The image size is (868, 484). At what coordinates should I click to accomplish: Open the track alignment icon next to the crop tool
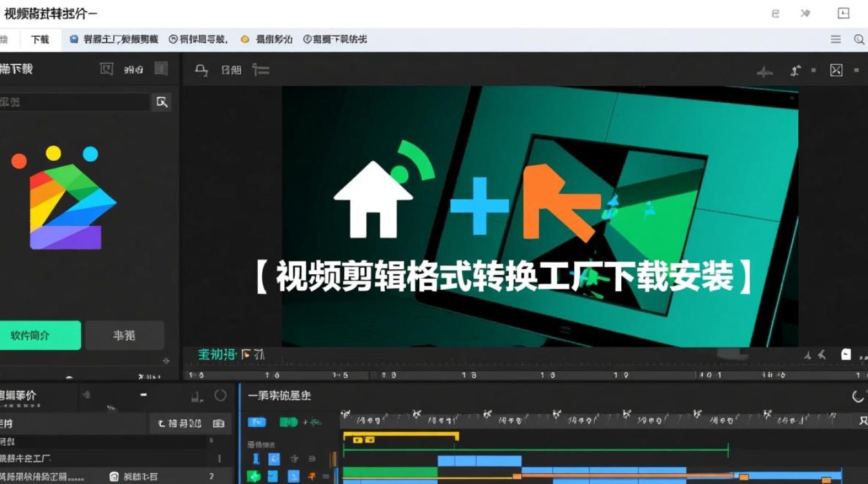[x=262, y=70]
